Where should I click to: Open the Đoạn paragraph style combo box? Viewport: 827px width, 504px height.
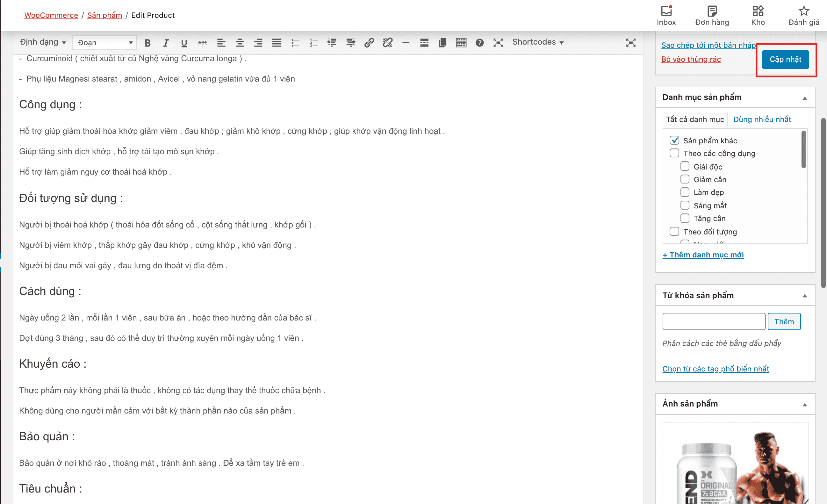[104, 43]
